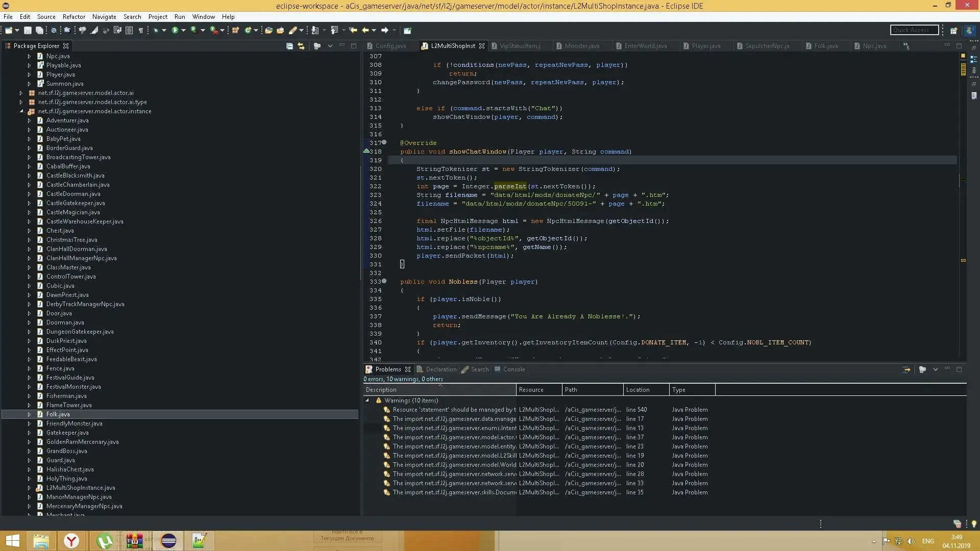Click the Run External Tools icon

[x=214, y=30]
